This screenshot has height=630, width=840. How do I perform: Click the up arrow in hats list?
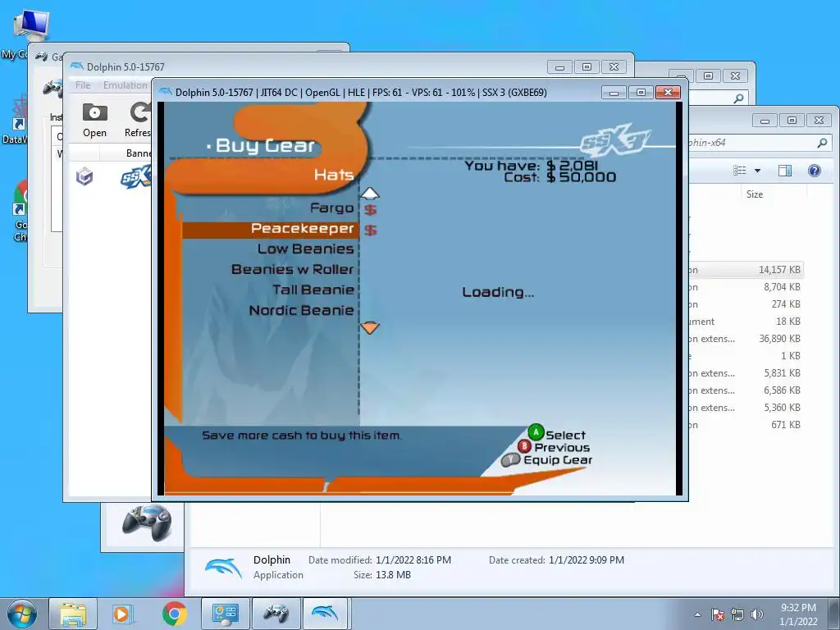(x=370, y=194)
